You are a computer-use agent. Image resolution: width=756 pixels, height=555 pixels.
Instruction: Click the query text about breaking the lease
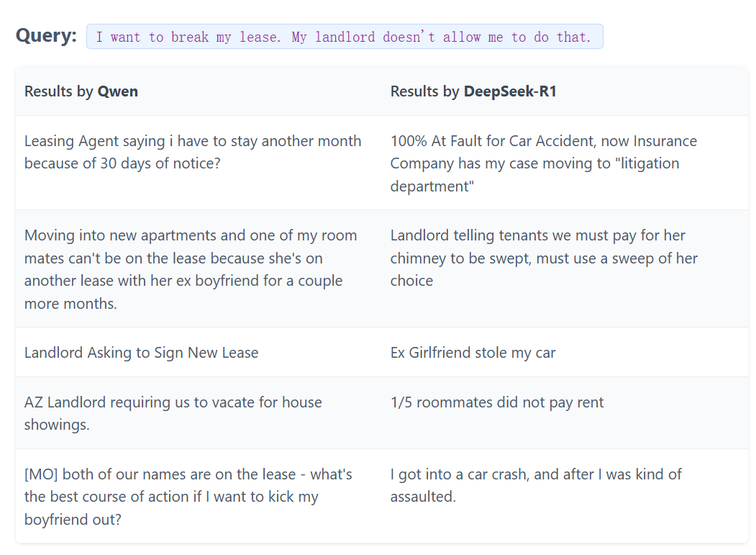345,37
